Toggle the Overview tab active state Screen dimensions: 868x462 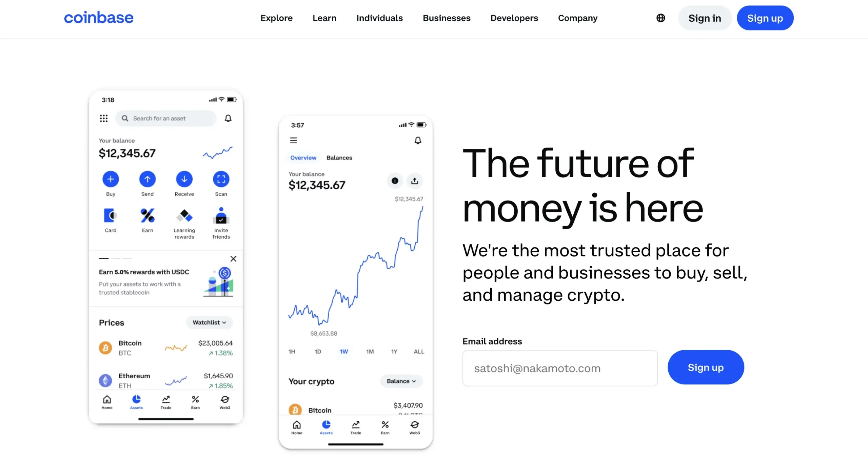point(302,157)
